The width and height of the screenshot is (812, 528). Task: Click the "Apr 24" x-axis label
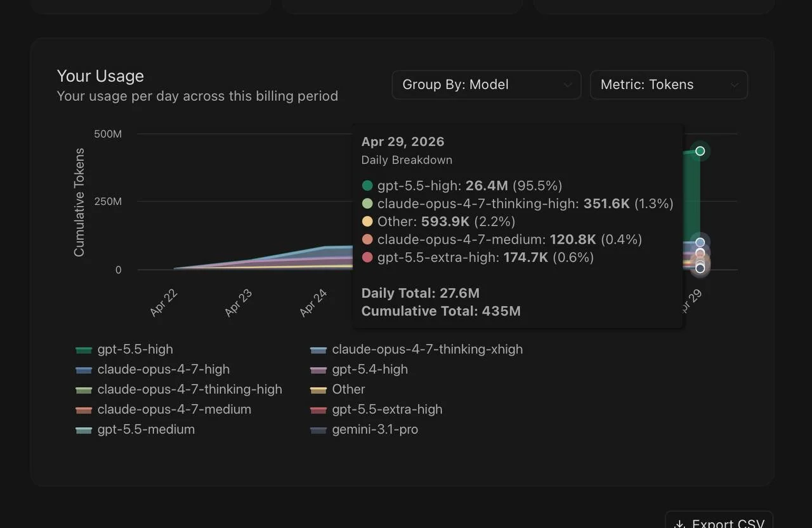coord(313,302)
